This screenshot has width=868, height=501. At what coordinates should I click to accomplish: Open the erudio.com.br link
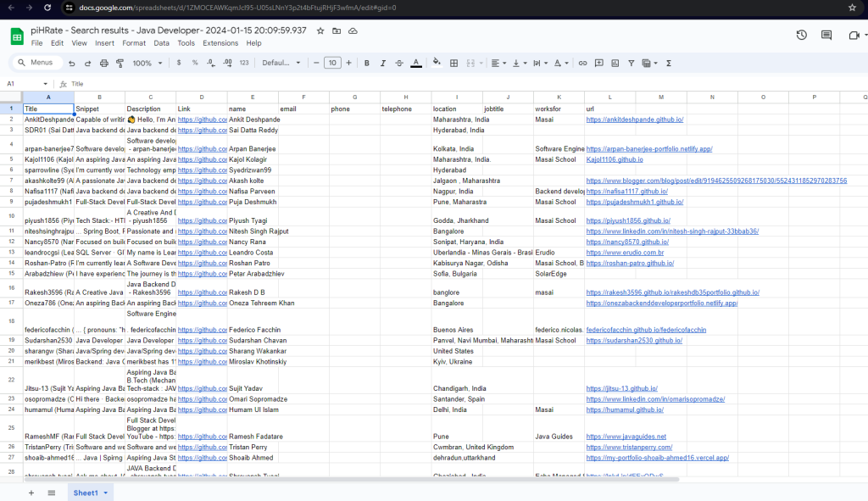tap(625, 253)
